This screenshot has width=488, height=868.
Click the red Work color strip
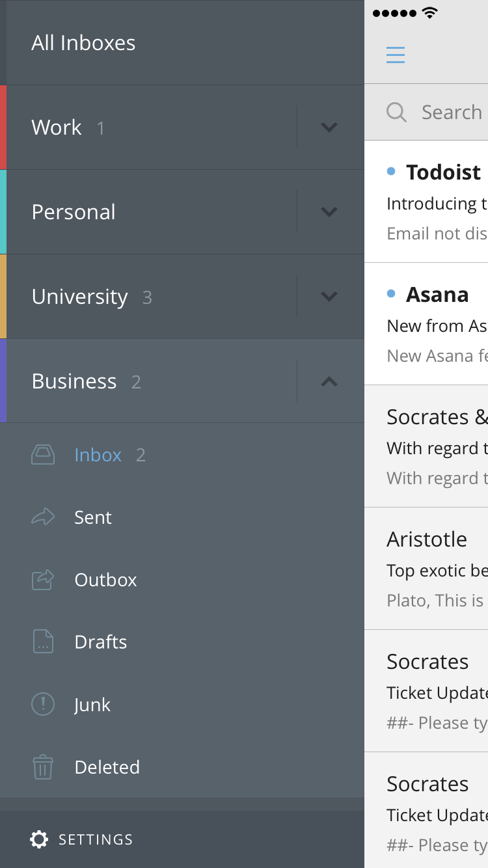pos(3,128)
